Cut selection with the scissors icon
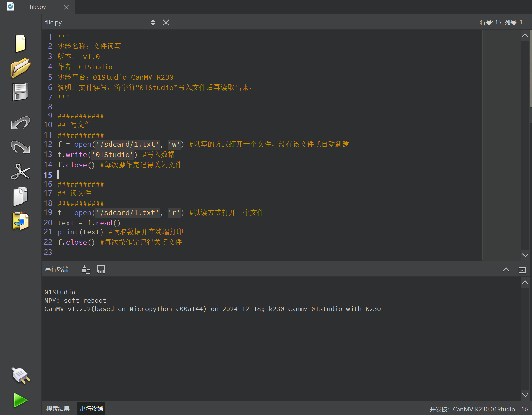This screenshot has width=532, height=415. click(x=20, y=171)
